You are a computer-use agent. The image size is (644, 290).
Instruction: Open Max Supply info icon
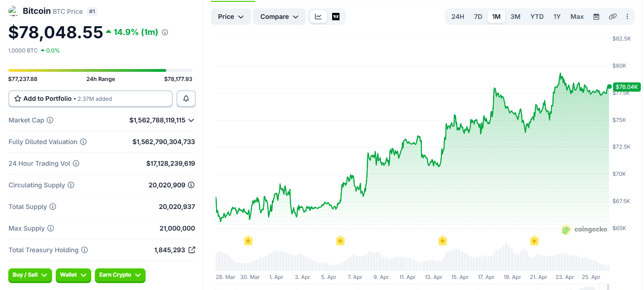point(51,228)
